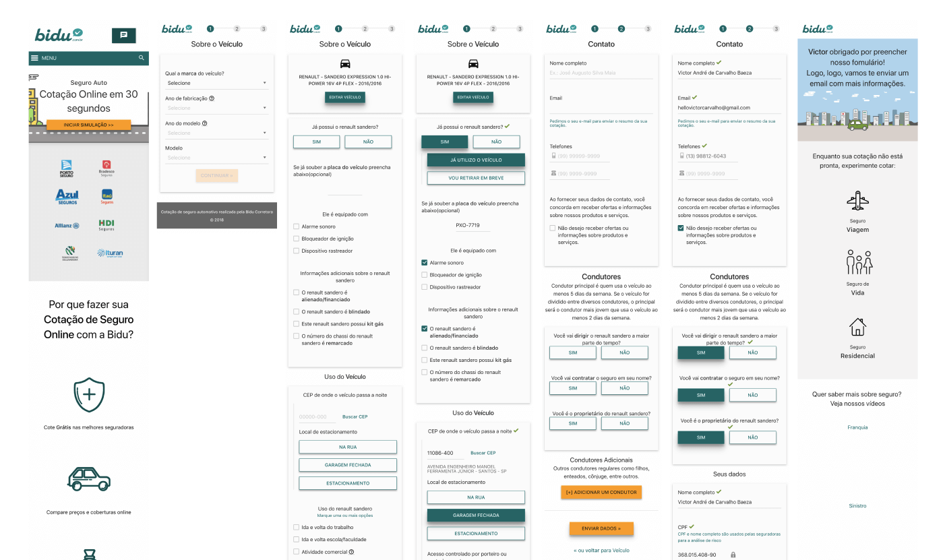Image resolution: width=943 pixels, height=560 pixels.
Task: Select the highlighted GARAGEM FECHADA option
Action: coord(476,516)
